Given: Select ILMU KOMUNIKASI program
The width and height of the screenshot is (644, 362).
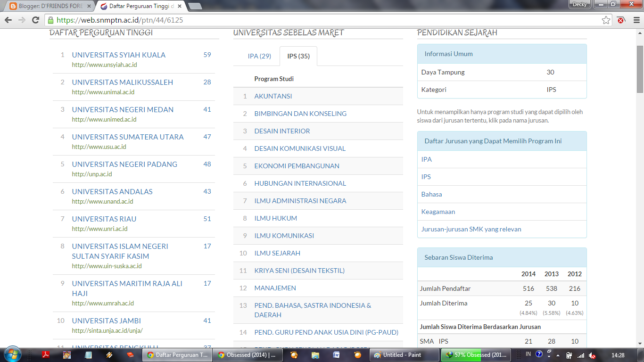Looking at the screenshot, I should click(284, 236).
